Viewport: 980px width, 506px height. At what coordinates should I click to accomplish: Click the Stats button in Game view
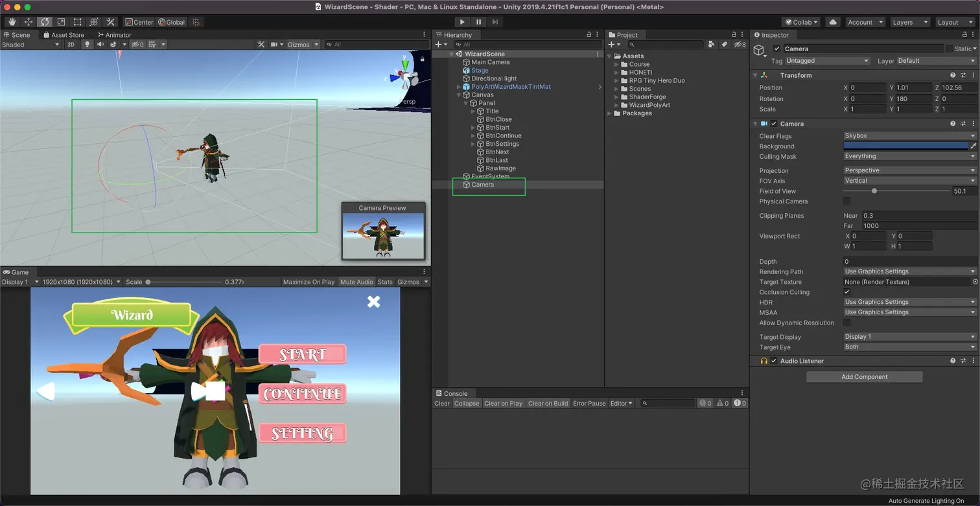(x=385, y=282)
